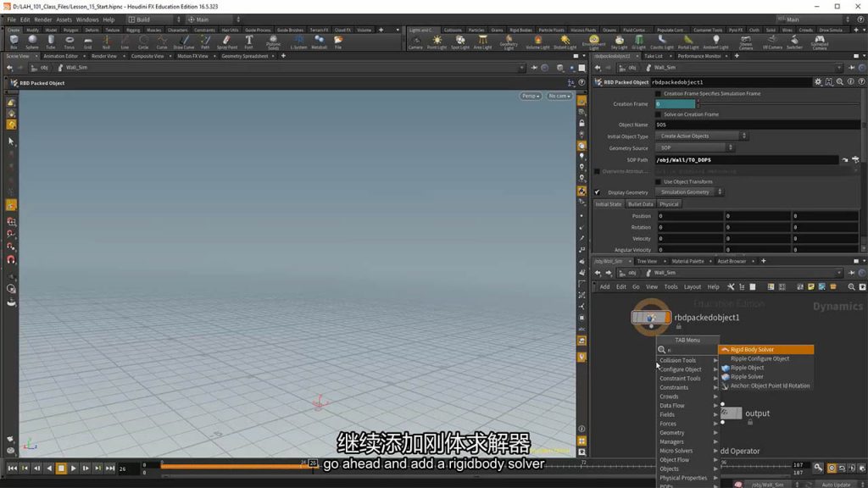Add a Gamepad Camera from shelf
Screen dimensions: 868x488
[x=820, y=42]
